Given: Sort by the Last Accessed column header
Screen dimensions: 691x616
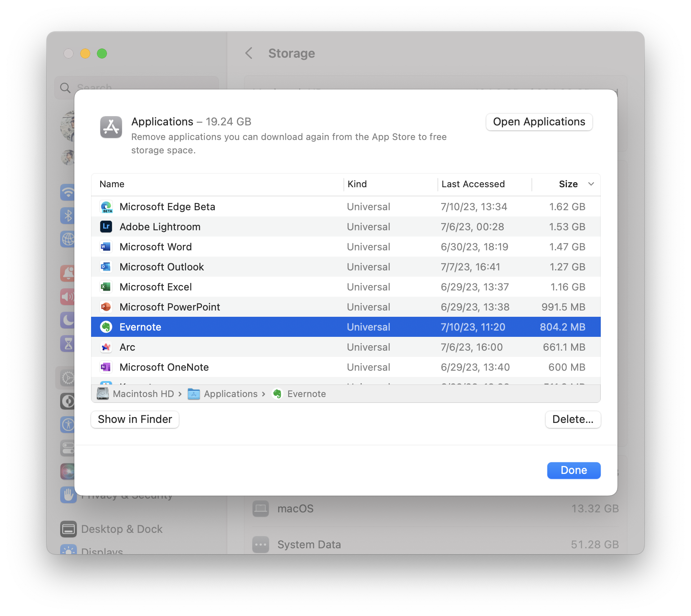Looking at the screenshot, I should coord(473,184).
